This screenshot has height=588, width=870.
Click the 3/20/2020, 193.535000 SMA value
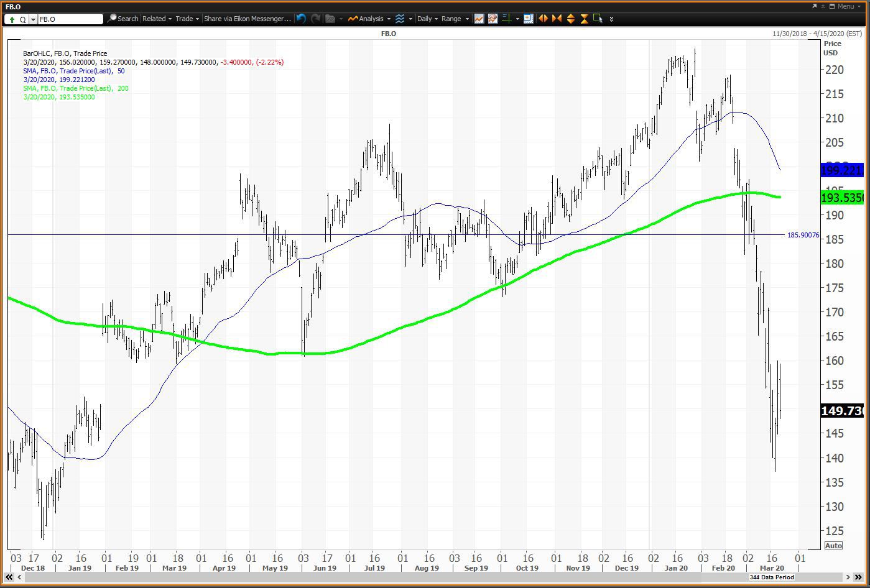59,97
